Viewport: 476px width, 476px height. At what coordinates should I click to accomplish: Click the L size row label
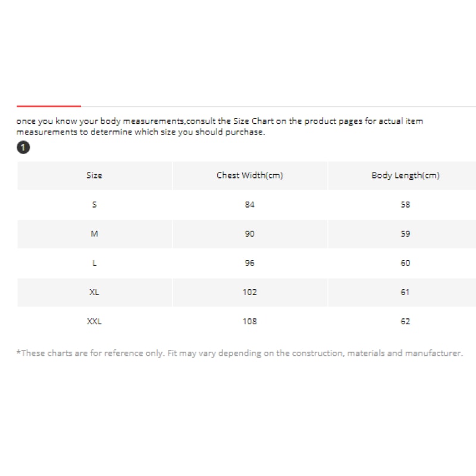94,263
